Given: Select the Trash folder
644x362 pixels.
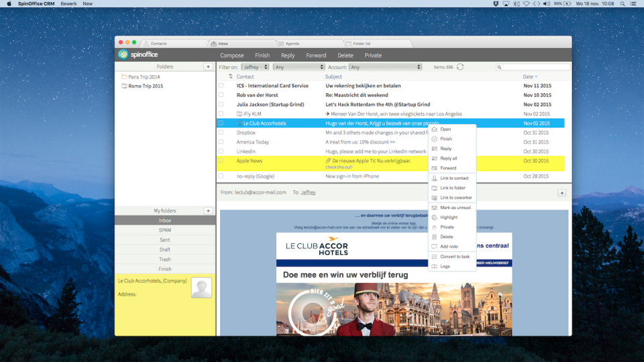Looking at the screenshot, I should 165,259.
